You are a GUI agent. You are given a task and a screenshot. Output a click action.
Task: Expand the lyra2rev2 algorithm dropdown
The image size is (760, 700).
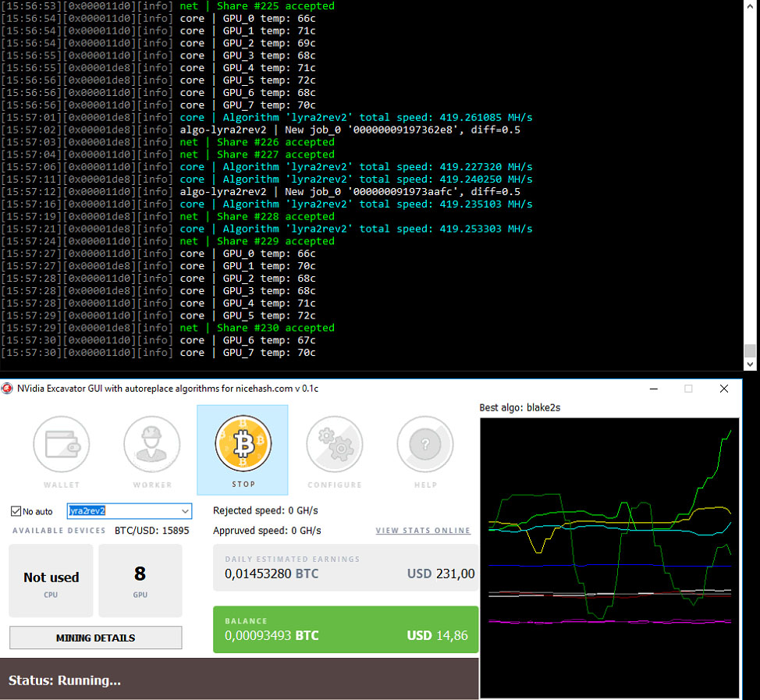[x=185, y=511]
